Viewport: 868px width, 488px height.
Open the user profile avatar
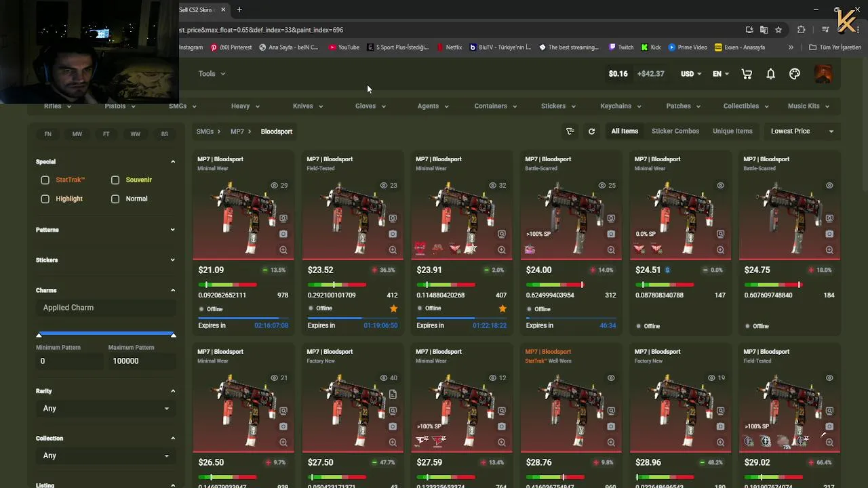823,74
